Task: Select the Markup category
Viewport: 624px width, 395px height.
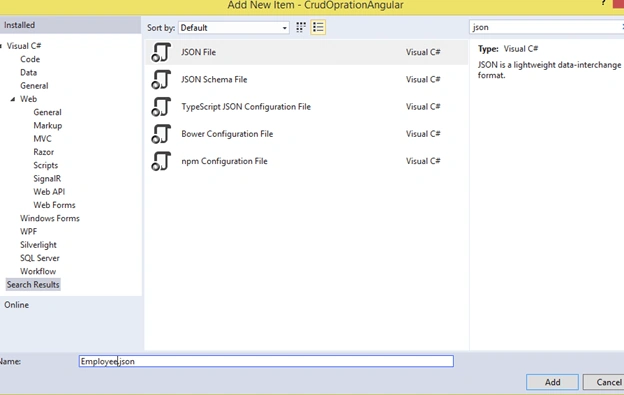Action: (48, 125)
